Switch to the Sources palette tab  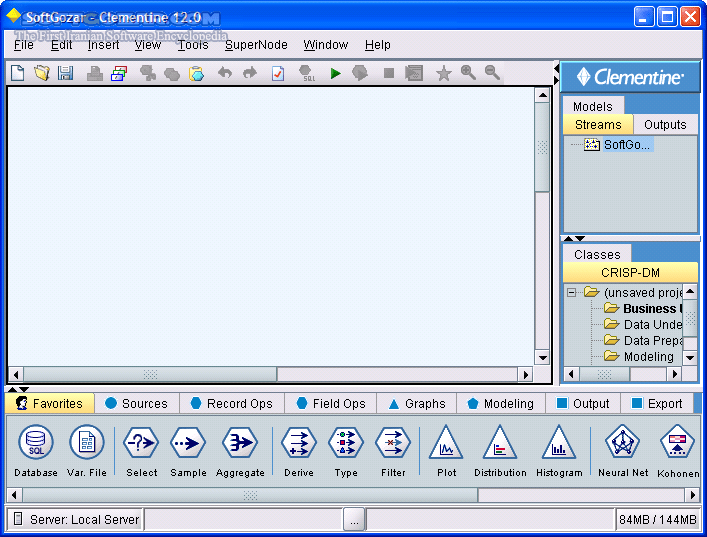coord(137,404)
